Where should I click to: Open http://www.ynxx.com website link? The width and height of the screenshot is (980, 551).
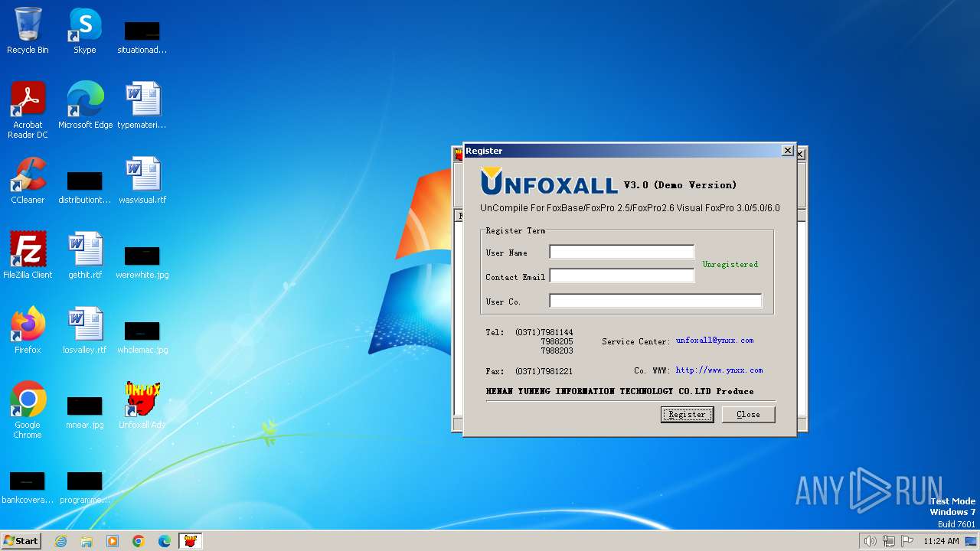coord(719,370)
